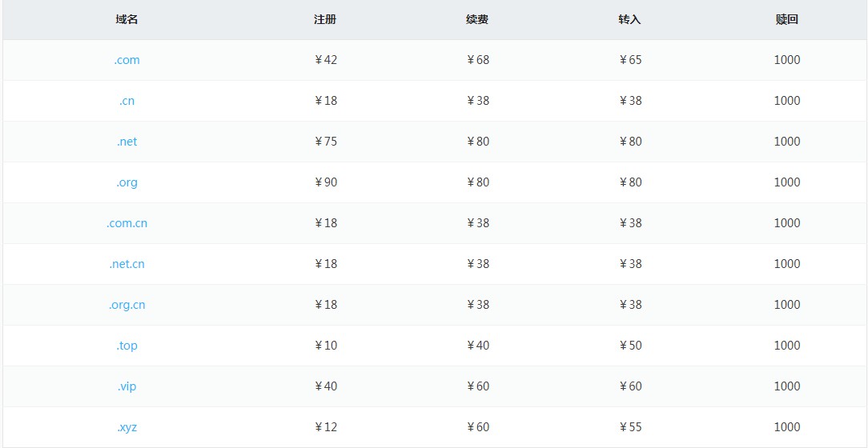Viewport: 868px width, 448px height.
Task: Click the ¥68 renewal price for .com
Action: (478, 60)
